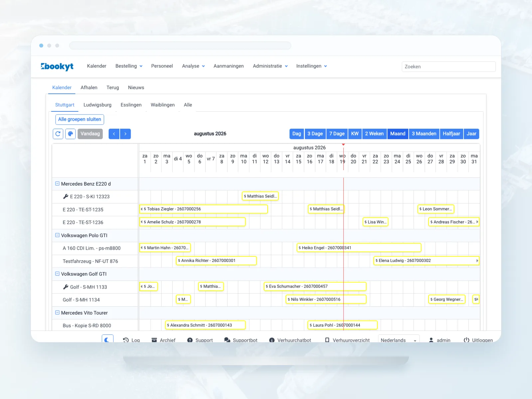
Task: Open Elena Ludwig booking 2607000302
Action: 426,261
